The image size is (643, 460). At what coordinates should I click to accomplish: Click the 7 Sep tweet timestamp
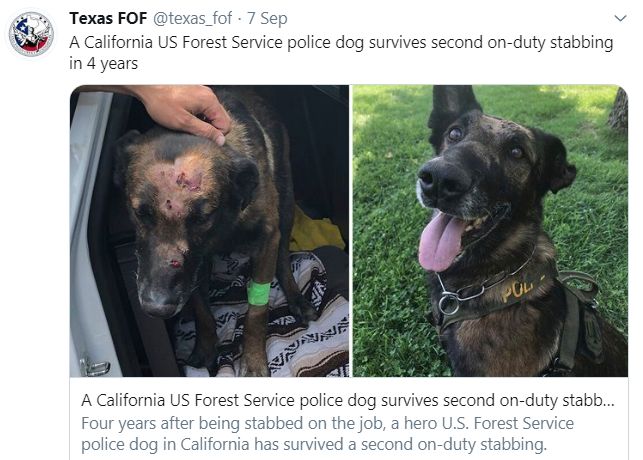click(270, 20)
